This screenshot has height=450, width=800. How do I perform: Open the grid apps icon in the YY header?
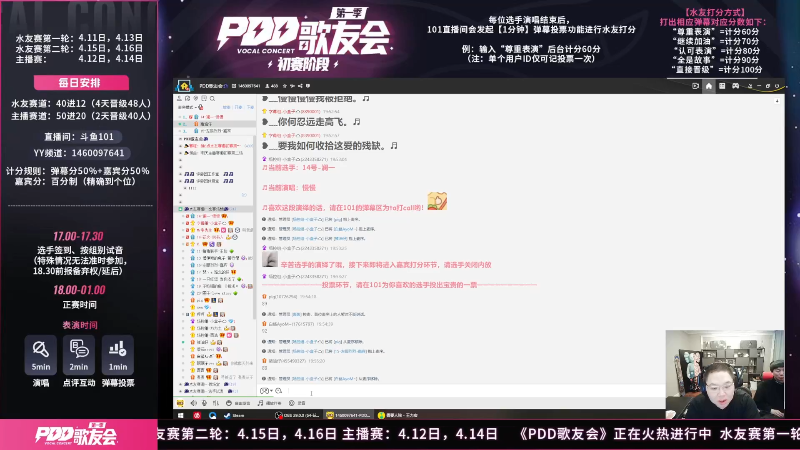(722, 86)
